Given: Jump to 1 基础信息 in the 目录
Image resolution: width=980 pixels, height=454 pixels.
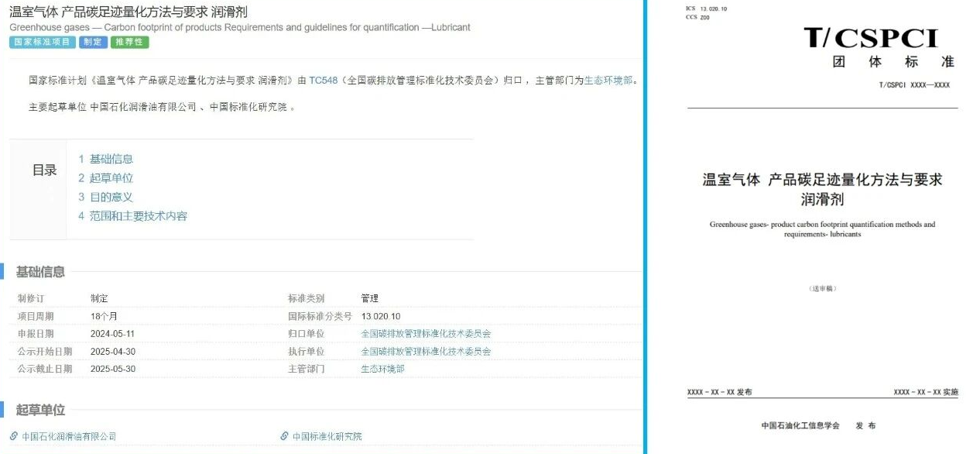Looking at the screenshot, I should point(105,159).
